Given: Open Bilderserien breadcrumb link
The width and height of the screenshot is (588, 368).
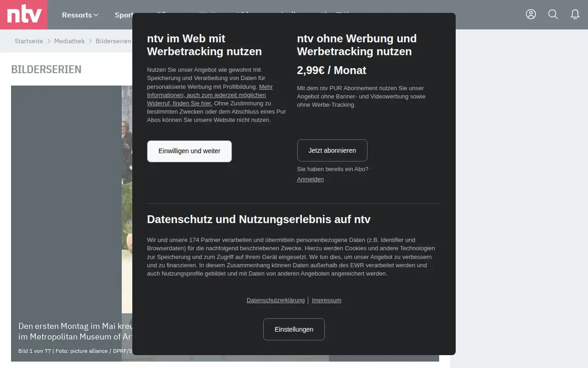Looking at the screenshot, I should click(x=113, y=41).
